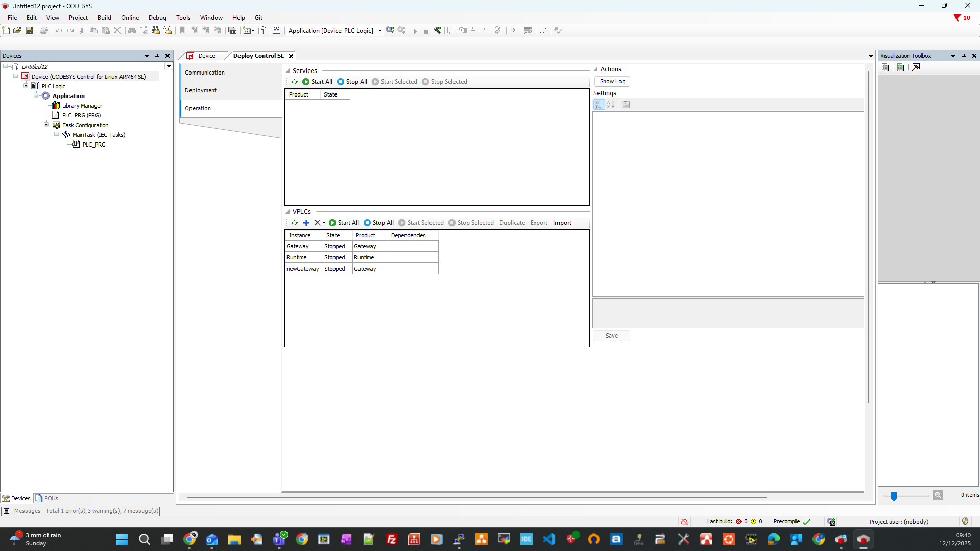The height and width of the screenshot is (551, 980).
Task: Click the Find binoculars toolbar icon
Action: coord(132,30)
